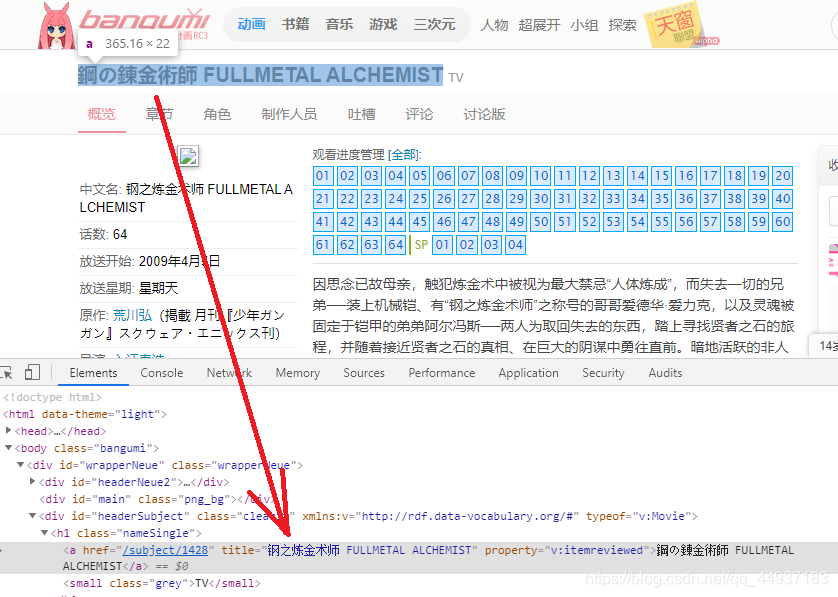Screen dimensions: 838x597
Task: Click episode 20 box
Action: click(x=783, y=176)
